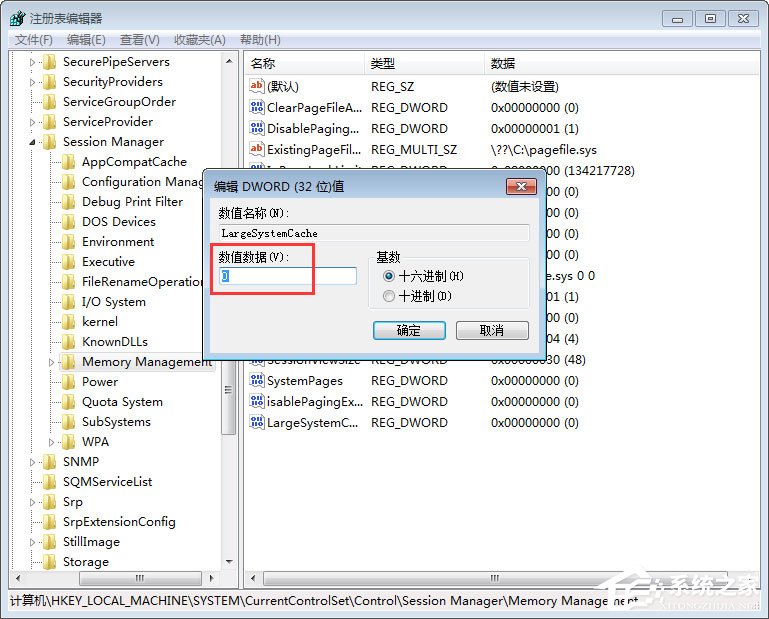Click the SNMP folder icon
The height and width of the screenshot is (619, 769).
[50, 462]
